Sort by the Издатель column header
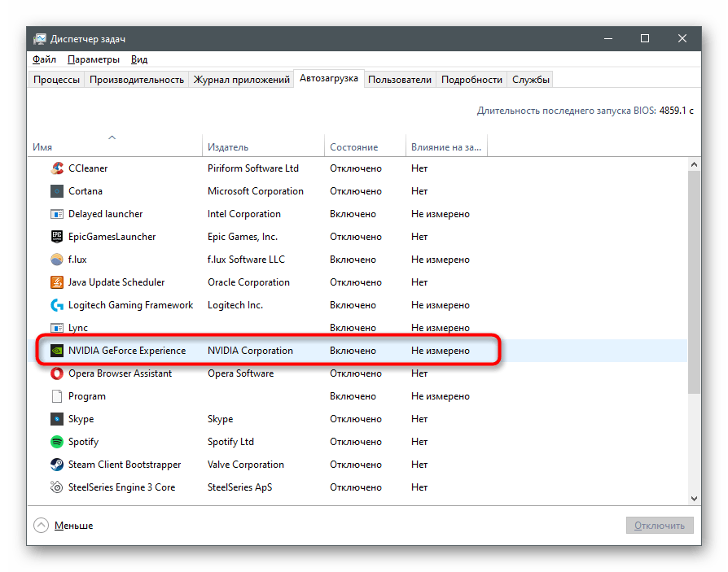Viewport: 728px width, 572px height. pos(263,146)
